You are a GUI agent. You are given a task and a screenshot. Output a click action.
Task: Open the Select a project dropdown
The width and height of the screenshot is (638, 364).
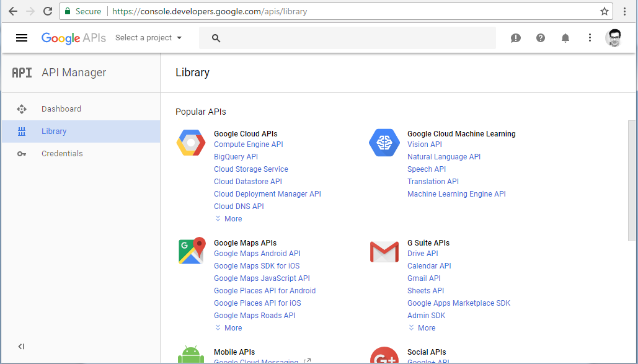tap(149, 38)
